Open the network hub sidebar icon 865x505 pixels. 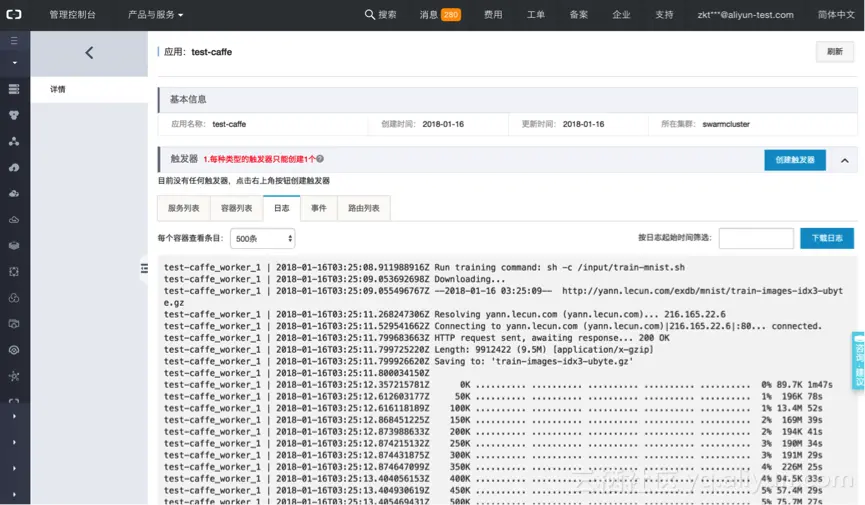click(x=14, y=376)
